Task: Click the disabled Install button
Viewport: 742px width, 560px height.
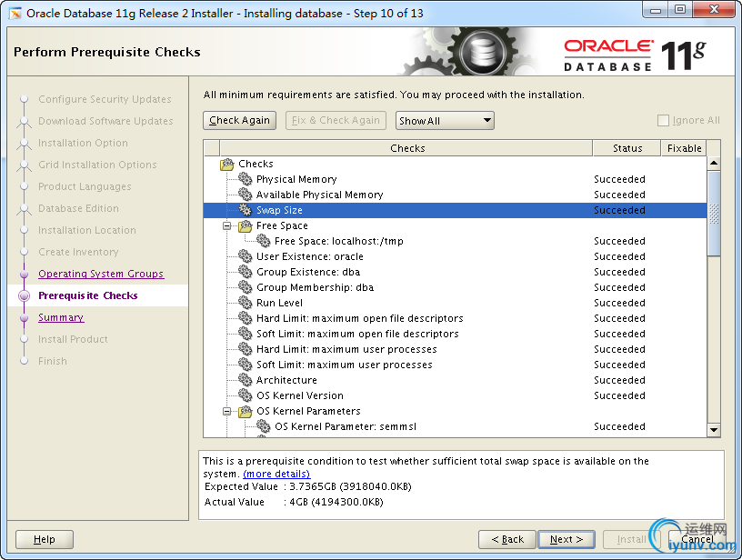Action: 630,539
